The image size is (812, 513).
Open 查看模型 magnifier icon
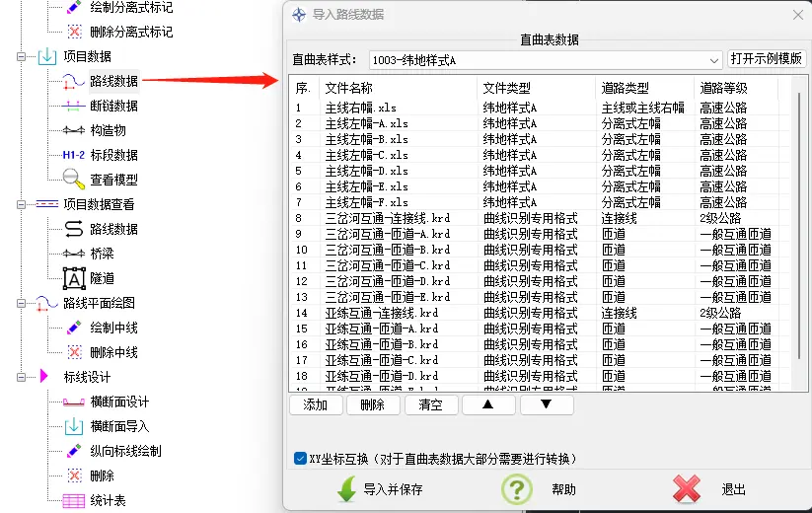click(x=74, y=180)
